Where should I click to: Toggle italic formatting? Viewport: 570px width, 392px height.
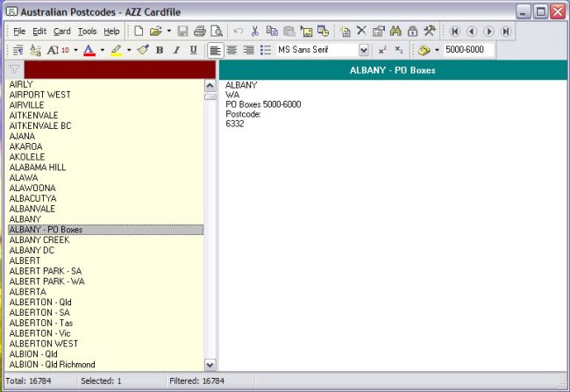point(176,50)
